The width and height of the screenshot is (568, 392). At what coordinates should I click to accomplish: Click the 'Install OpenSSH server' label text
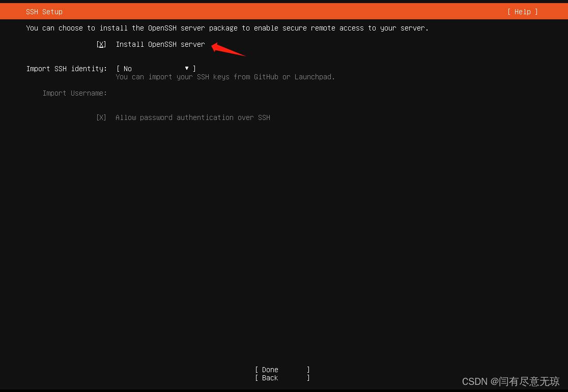pos(160,44)
